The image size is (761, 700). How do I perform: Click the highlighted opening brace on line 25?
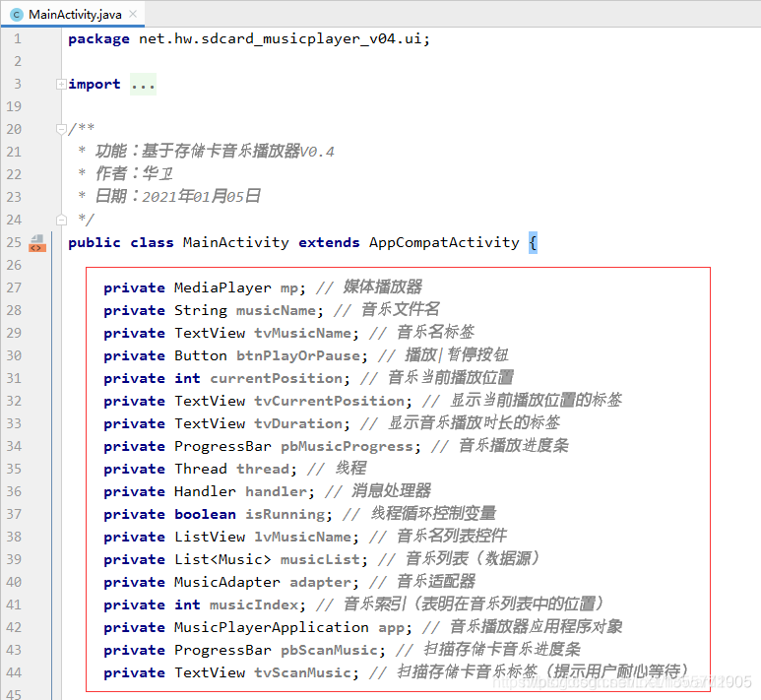(x=533, y=242)
